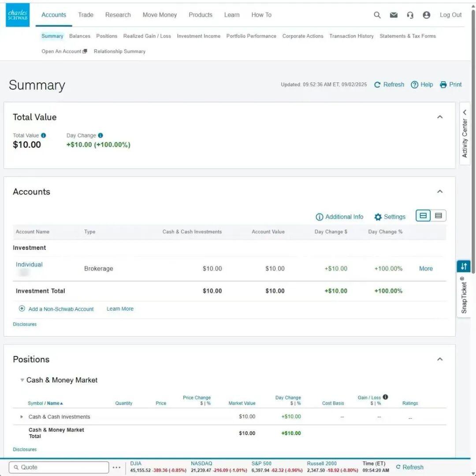The width and height of the screenshot is (476, 476).
Task: Sort by Quantity column header
Action: pos(123,403)
